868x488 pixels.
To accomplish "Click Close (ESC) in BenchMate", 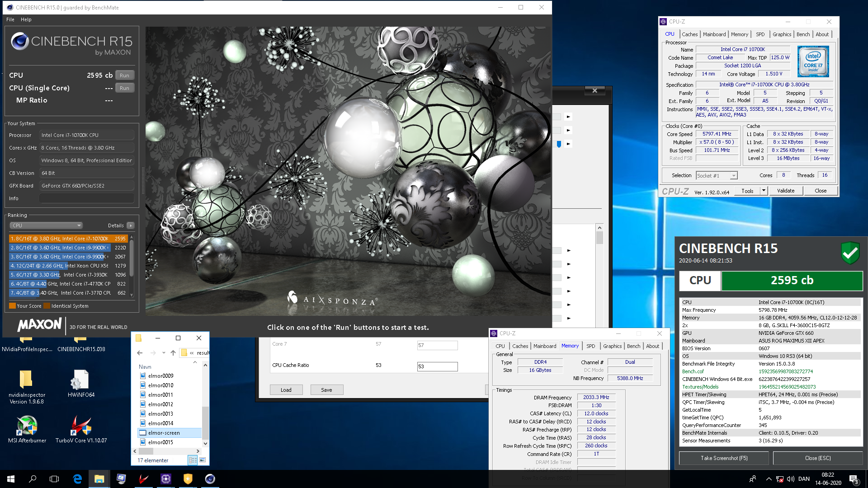I will coord(817,458).
